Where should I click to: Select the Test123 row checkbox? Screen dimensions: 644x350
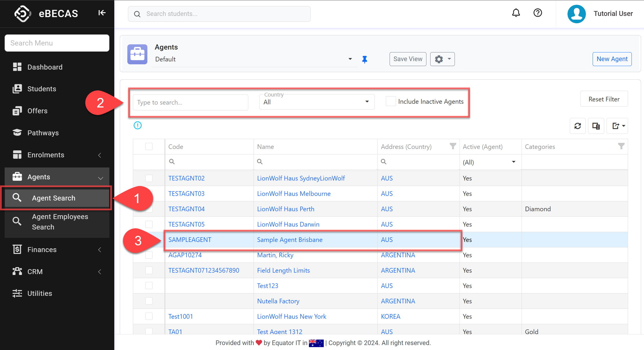click(149, 286)
